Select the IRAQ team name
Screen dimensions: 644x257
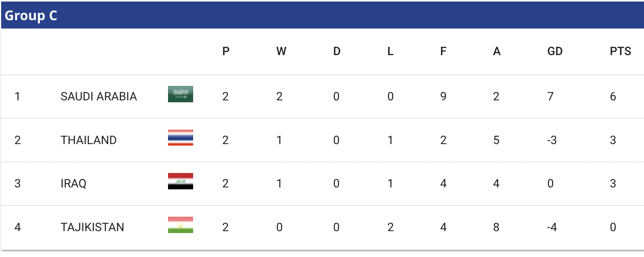point(73,184)
